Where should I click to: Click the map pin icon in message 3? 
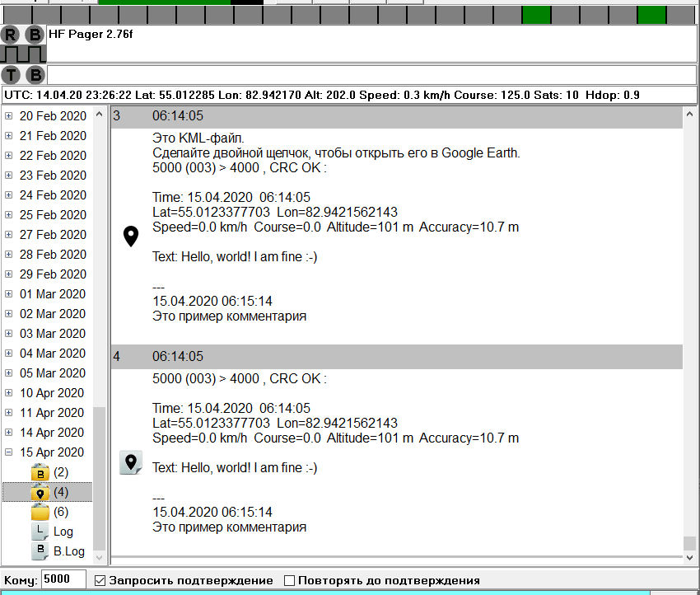130,237
